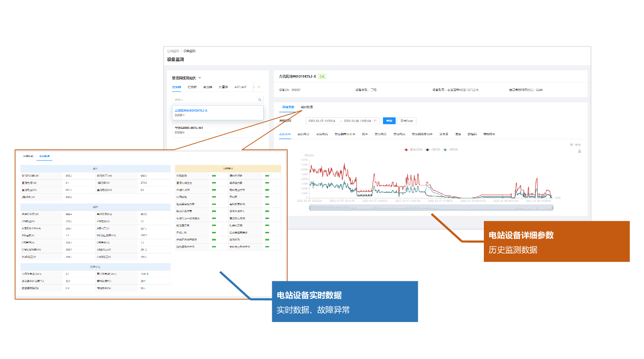Select the 故障码 metric tab

[472, 134]
